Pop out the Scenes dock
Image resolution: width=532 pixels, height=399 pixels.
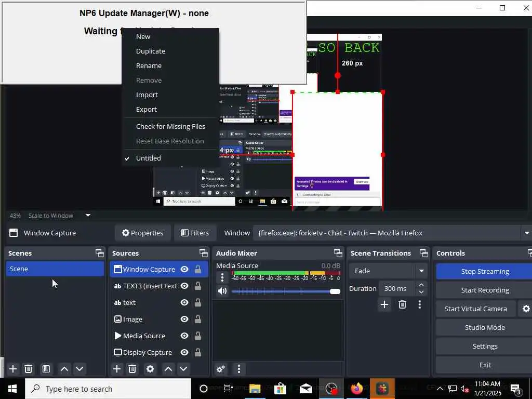(x=99, y=253)
